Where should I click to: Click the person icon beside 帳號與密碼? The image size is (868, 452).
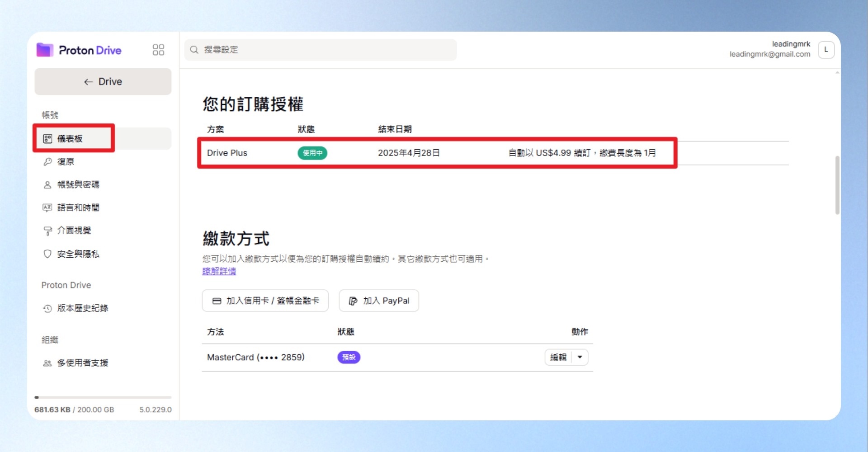47,185
